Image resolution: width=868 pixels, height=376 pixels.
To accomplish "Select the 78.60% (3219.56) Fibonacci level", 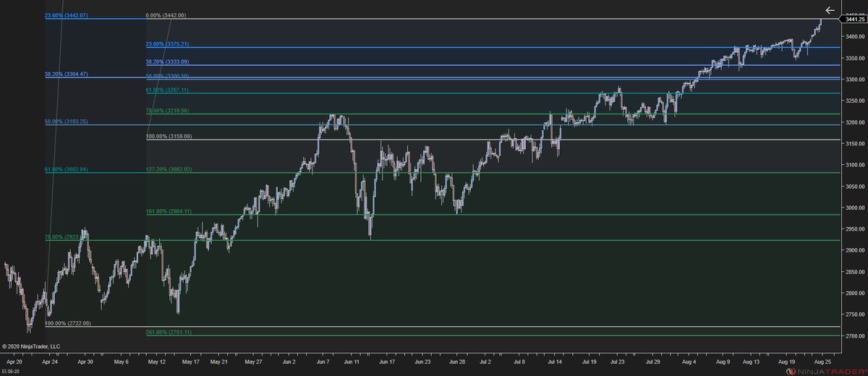I will pos(169,111).
